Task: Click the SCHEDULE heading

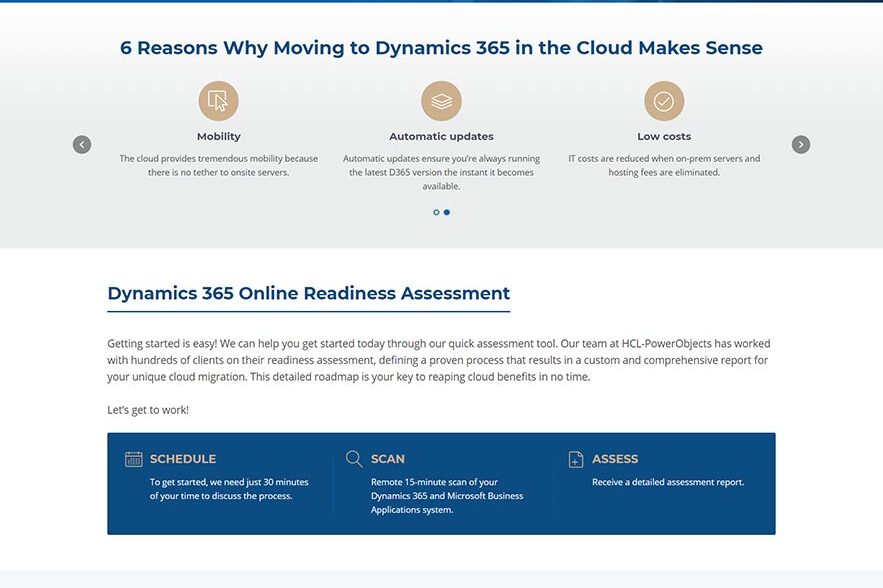Action: [183, 459]
